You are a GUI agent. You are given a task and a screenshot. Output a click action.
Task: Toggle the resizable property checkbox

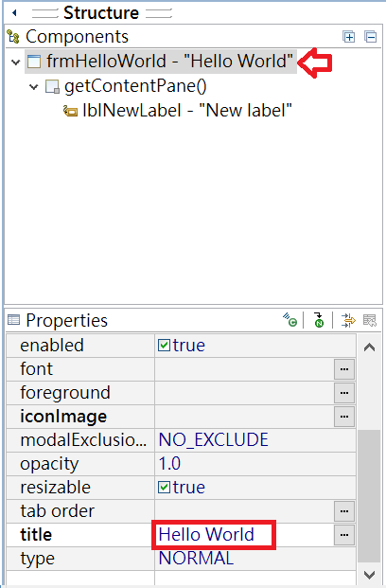tap(164, 487)
